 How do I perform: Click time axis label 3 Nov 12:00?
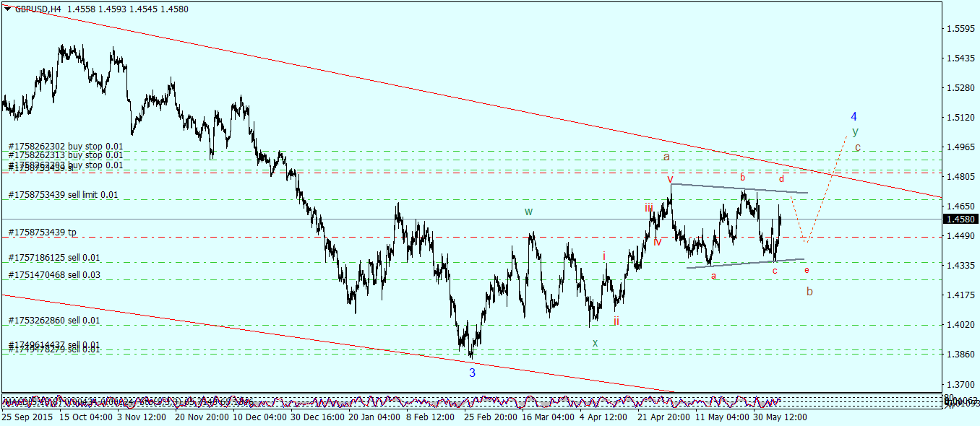[x=143, y=417]
